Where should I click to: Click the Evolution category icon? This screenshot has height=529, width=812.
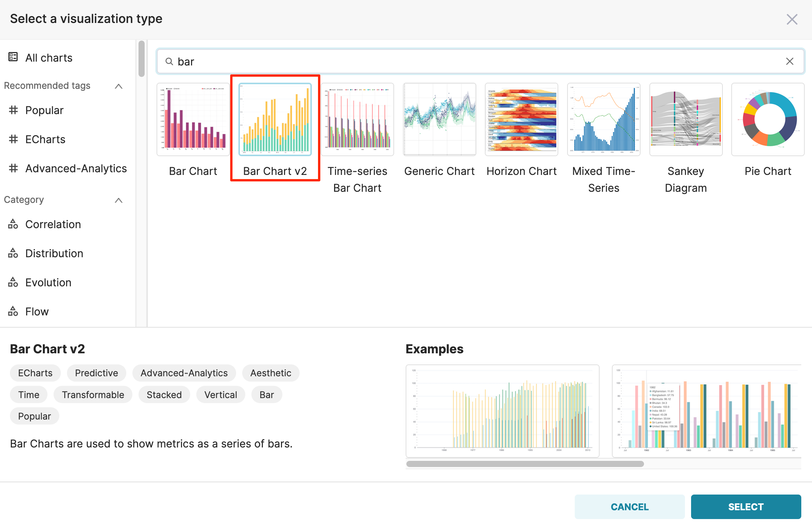point(13,282)
